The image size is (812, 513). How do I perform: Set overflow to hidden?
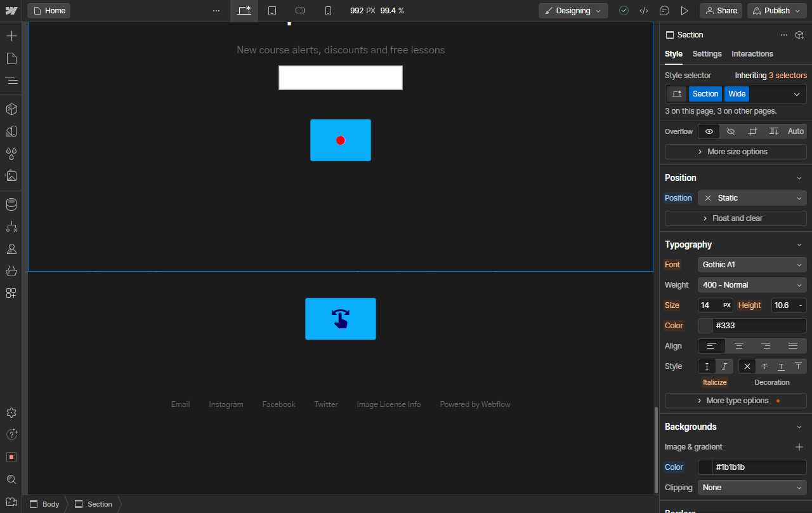(731, 131)
